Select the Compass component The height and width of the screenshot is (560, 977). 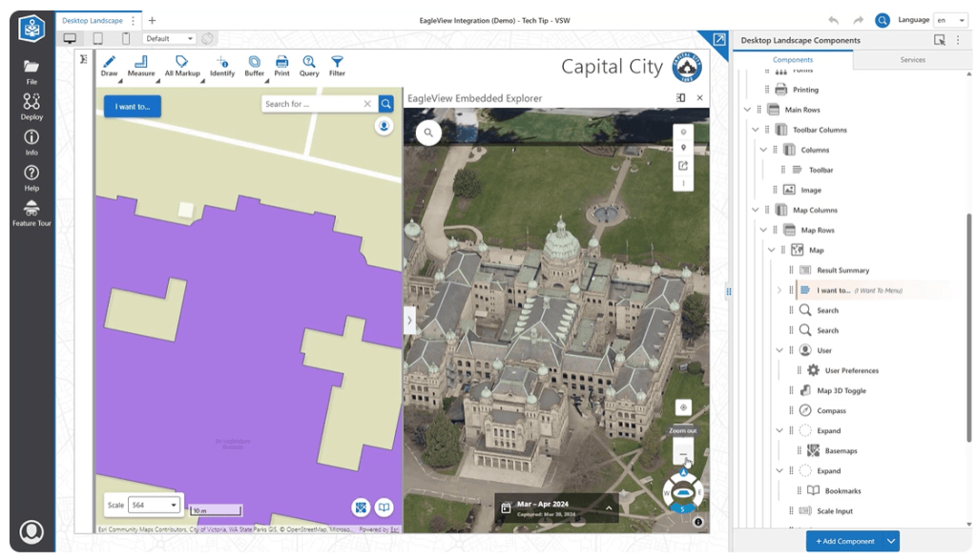coord(831,410)
